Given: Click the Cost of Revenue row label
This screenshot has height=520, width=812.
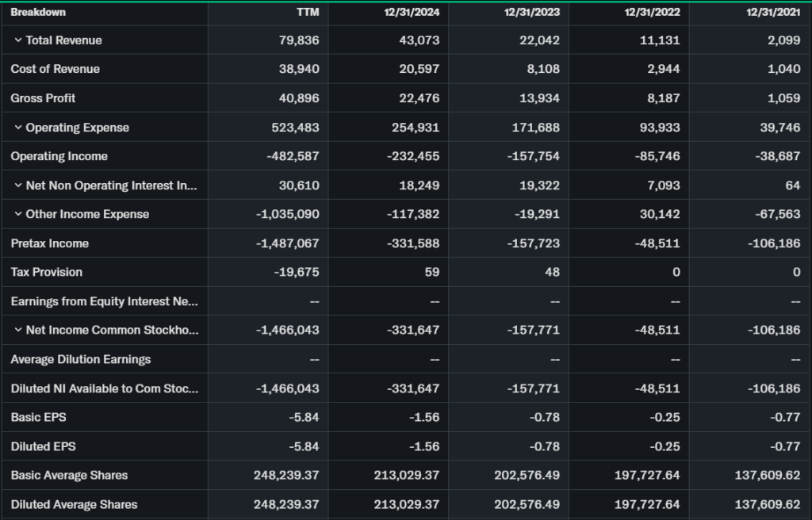Looking at the screenshot, I should (56, 69).
